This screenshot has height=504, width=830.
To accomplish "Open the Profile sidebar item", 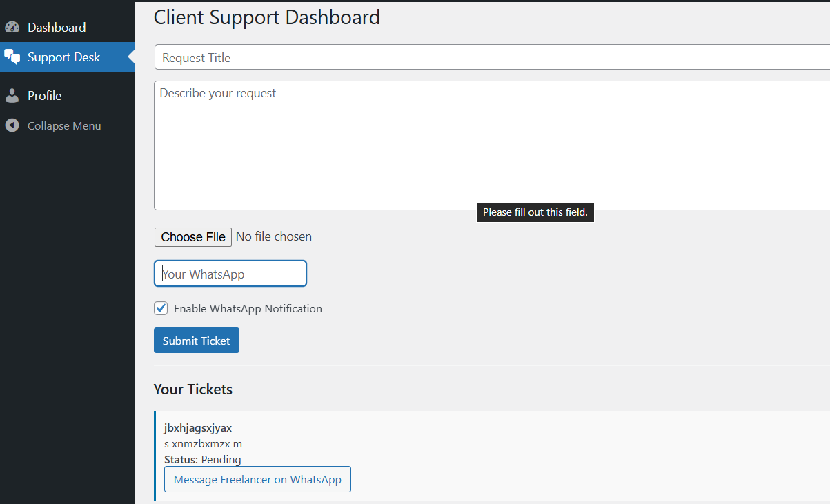I will point(43,95).
